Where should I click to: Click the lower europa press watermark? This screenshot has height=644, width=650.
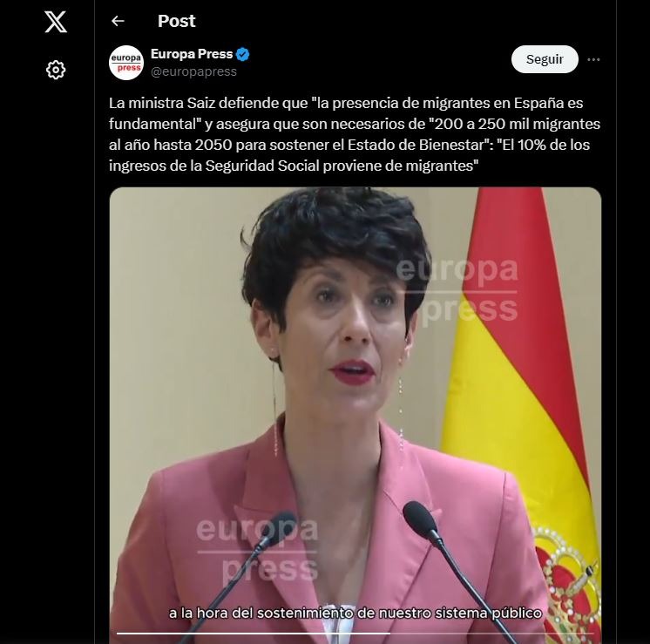coord(257,550)
